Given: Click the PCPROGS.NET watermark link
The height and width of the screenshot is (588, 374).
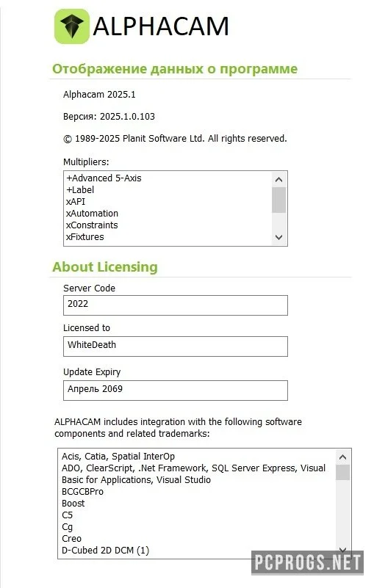Looking at the screenshot, I should (307, 562).
